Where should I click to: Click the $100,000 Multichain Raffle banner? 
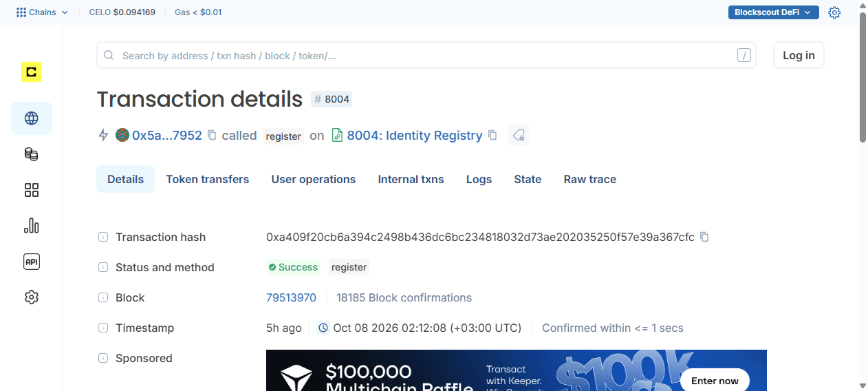pos(517,370)
